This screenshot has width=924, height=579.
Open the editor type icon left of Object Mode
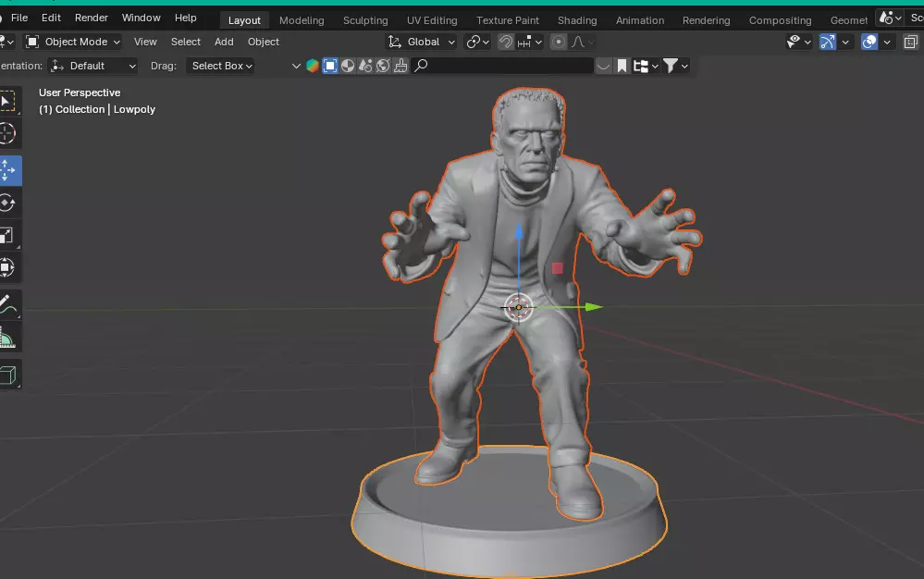pos(7,42)
